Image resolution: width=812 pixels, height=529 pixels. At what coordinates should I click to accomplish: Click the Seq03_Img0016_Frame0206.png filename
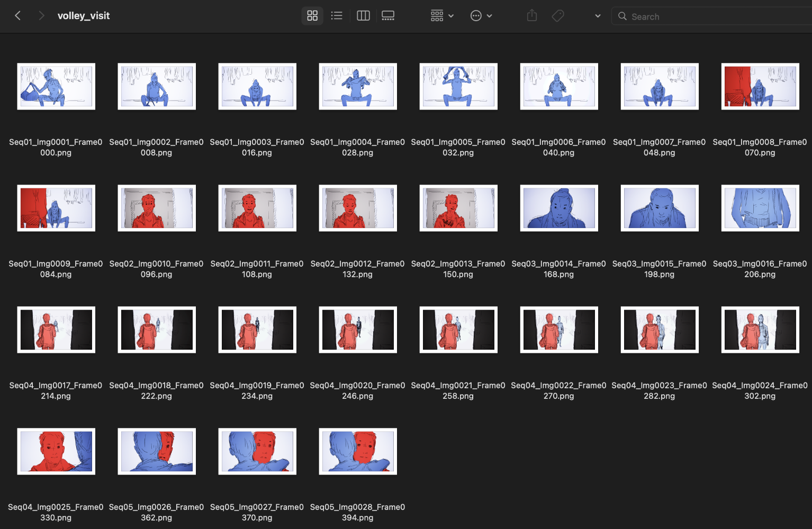pos(760,269)
